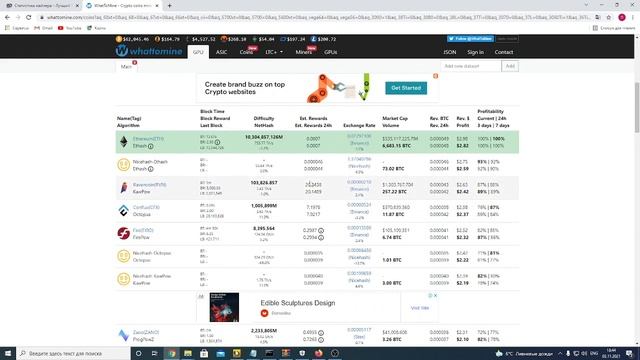Click the page vertical scrollbar
This screenshot has height=360, width=640.
637,108
